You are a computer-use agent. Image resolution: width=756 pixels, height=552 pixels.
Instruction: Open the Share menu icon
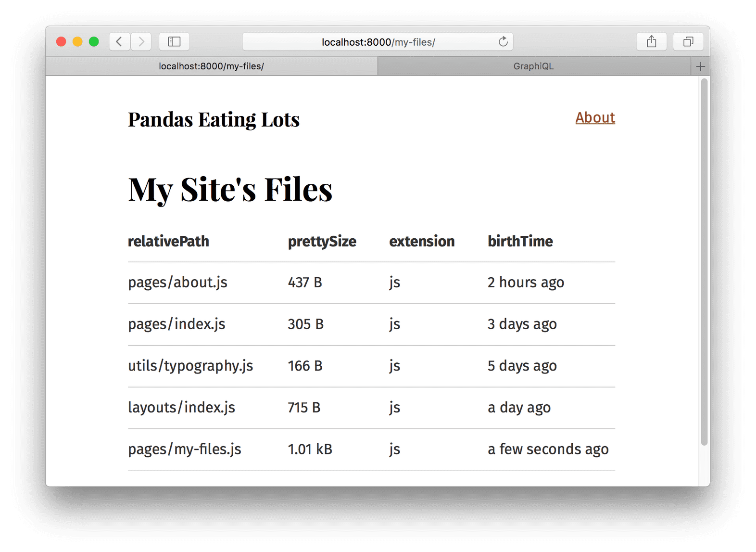pyautogui.click(x=651, y=42)
